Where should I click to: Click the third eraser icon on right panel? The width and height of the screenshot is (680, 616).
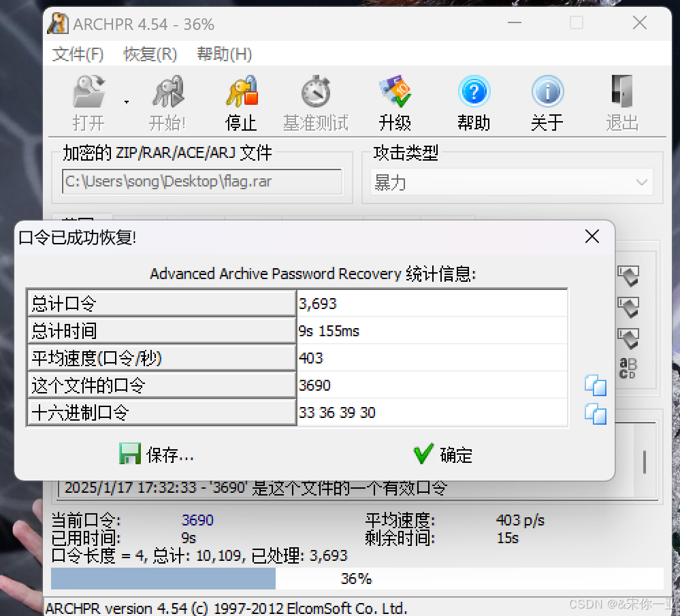628,338
